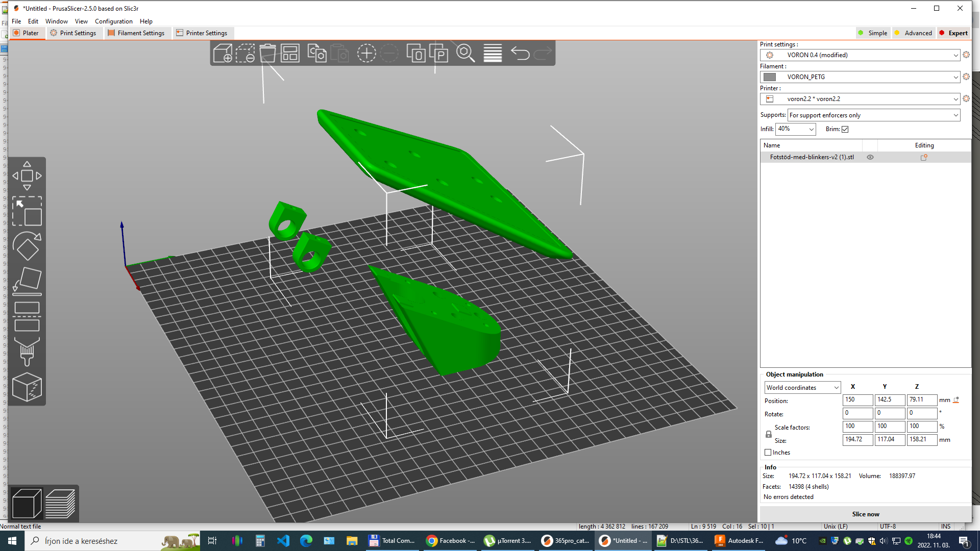The height and width of the screenshot is (551, 980).
Task: Open the View menu
Action: [81, 21]
